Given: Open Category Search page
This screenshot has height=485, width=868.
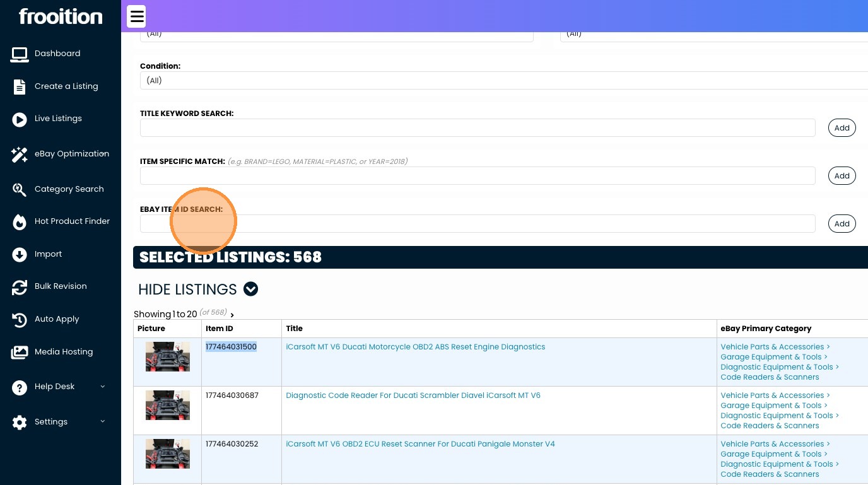Looking at the screenshot, I should click(69, 189).
